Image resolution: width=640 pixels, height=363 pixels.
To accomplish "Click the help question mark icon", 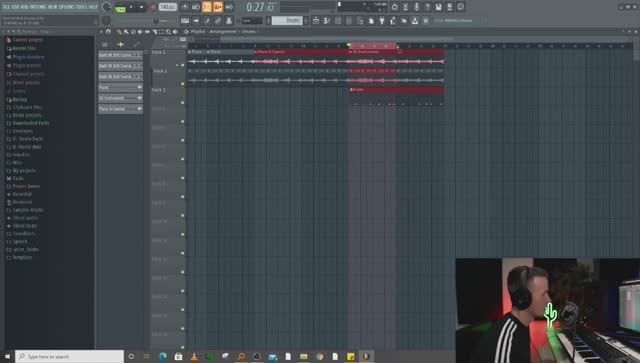I will pyautogui.click(x=427, y=7).
